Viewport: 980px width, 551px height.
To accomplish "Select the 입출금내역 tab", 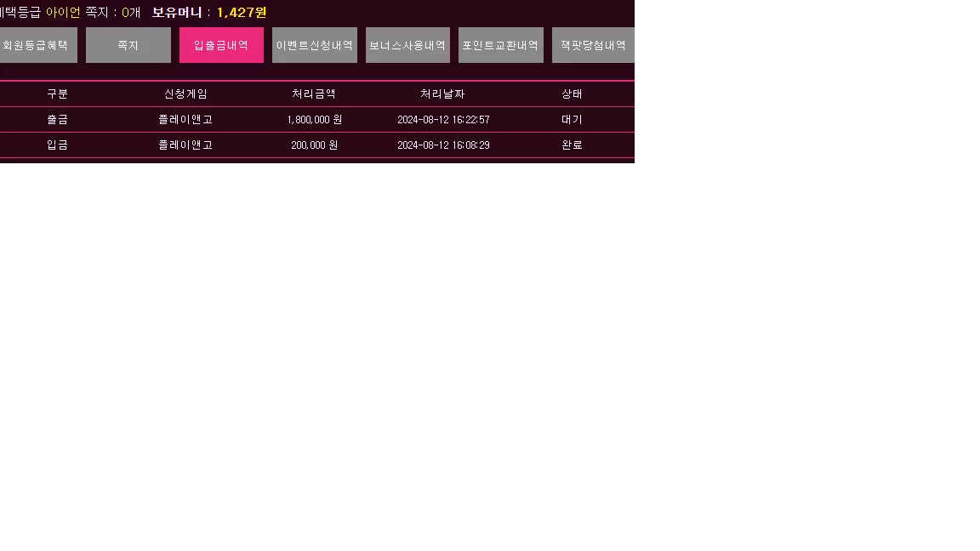I will coord(221,45).
